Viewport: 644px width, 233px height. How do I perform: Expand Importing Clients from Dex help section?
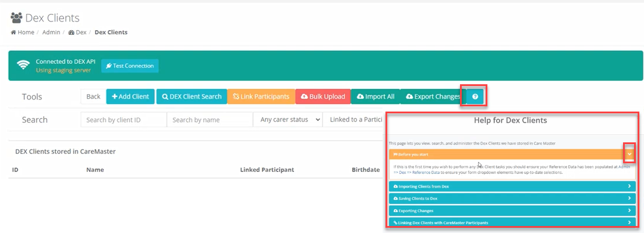[512, 187]
